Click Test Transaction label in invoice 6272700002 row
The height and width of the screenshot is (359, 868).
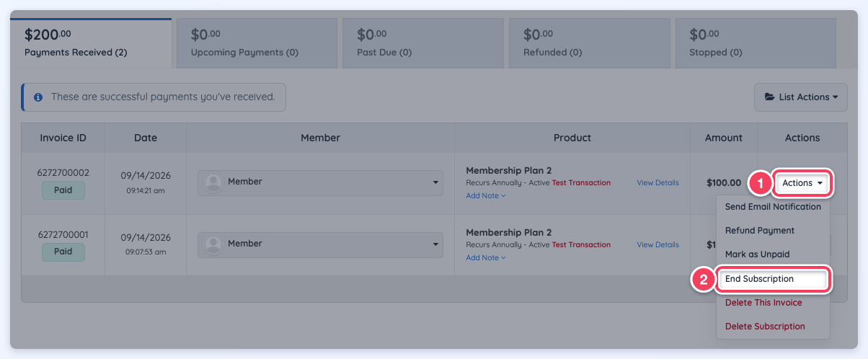(581, 183)
